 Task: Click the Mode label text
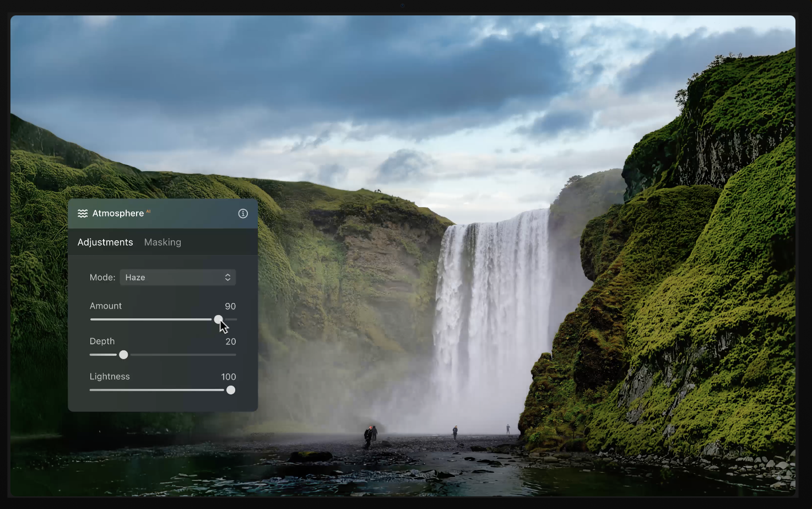[102, 278]
